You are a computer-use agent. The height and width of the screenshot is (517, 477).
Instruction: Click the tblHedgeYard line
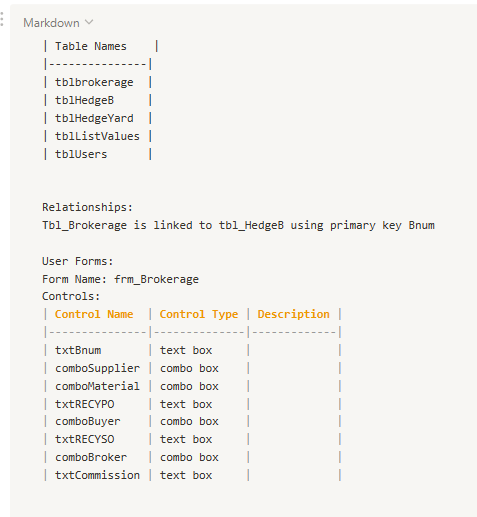[98, 118]
